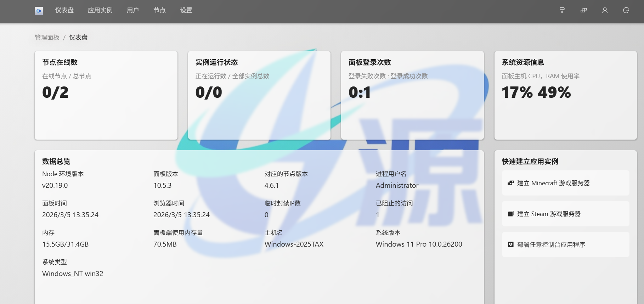The image size is (644, 304).
Task: Click the 已阻止的访问 label
Action: pos(394,203)
